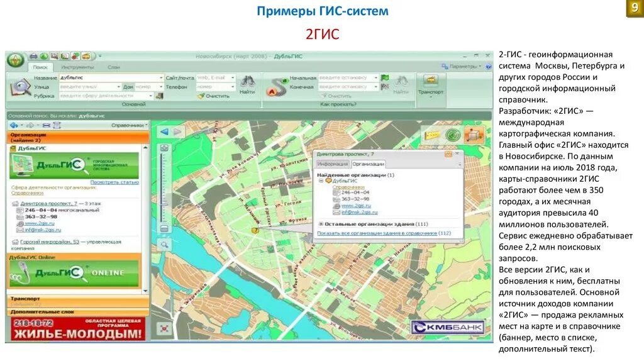Click the transport bus icon in quick access toolbar
This screenshot has width=644, height=361.
(86, 56)
